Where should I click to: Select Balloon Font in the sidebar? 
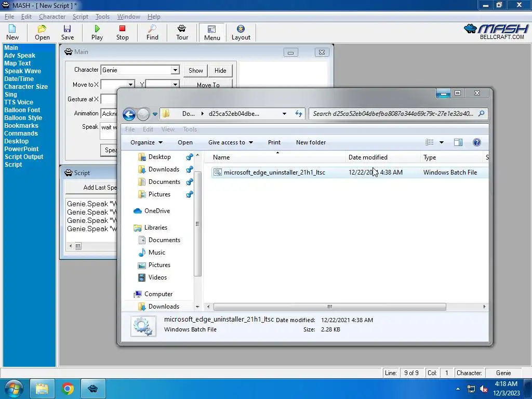coord(22,110)
